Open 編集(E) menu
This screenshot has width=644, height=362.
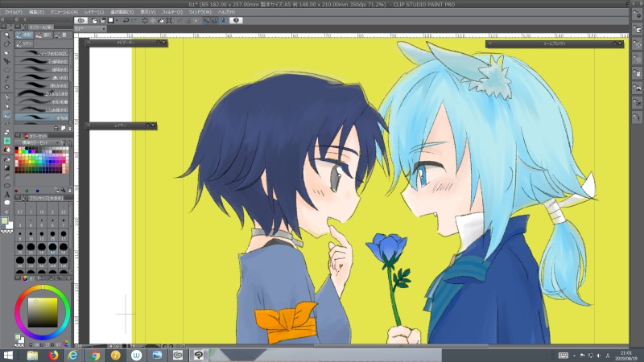[36, 12]
